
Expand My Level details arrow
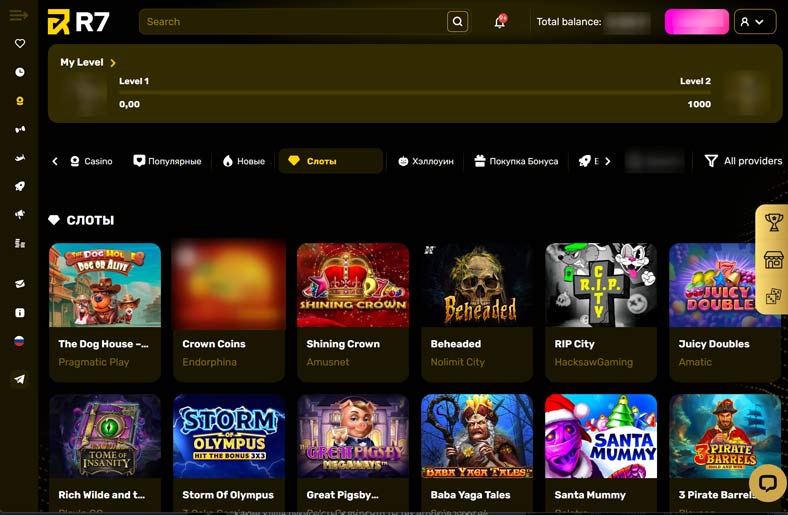click(x=113, y=63)
